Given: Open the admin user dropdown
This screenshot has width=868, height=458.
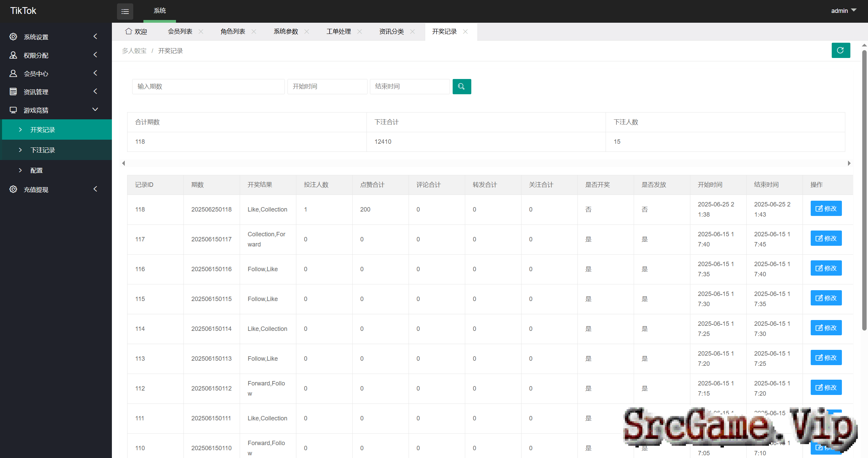Looking at the screenshot, I should click(x=844, y=11).
